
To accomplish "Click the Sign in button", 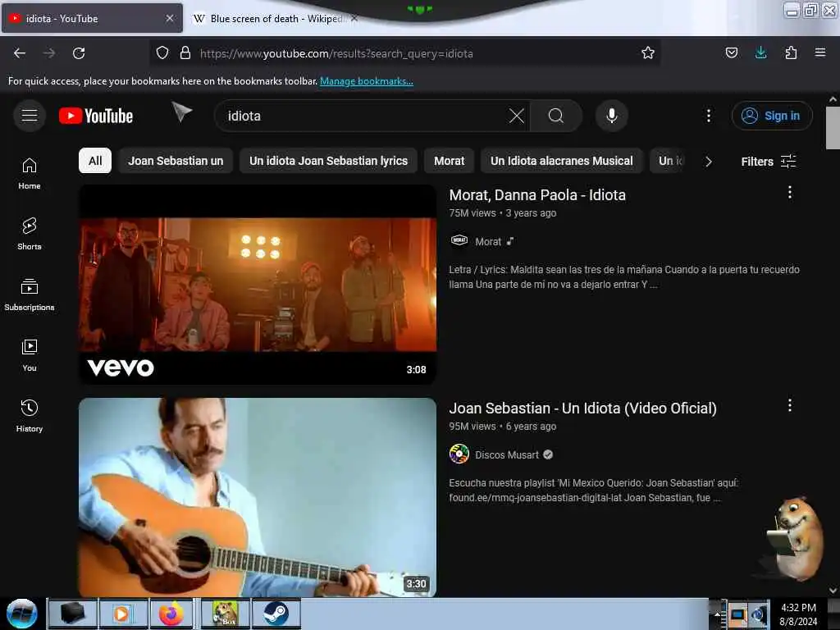I will 772,116.
